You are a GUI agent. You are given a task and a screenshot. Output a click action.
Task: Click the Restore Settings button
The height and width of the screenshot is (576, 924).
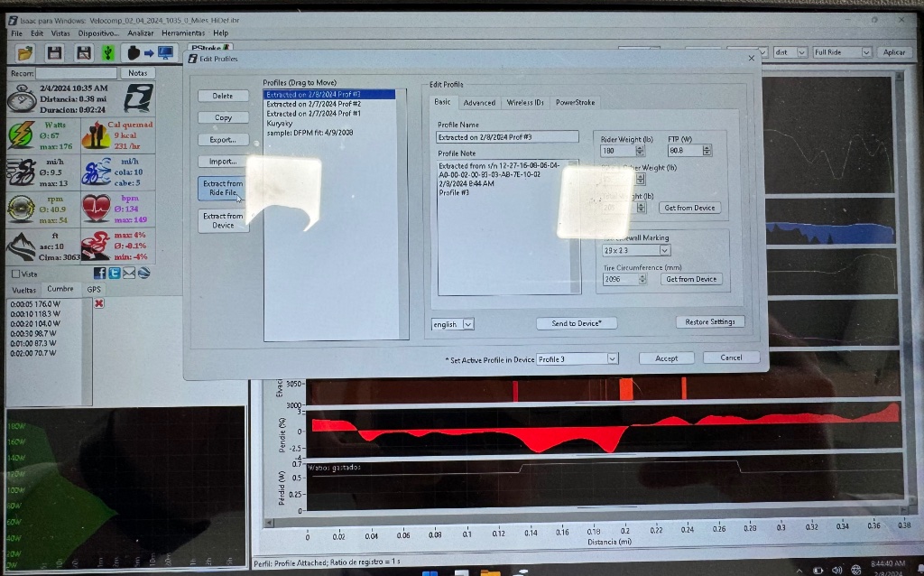coord(710,322)
